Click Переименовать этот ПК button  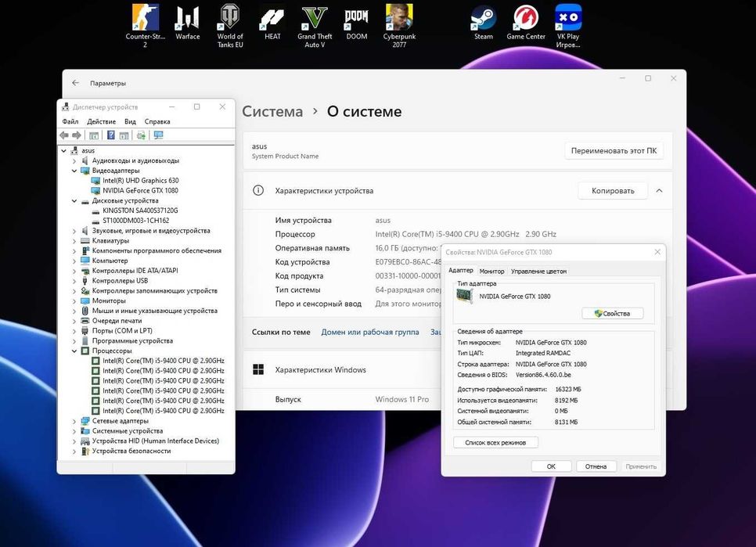coord(614,151)
